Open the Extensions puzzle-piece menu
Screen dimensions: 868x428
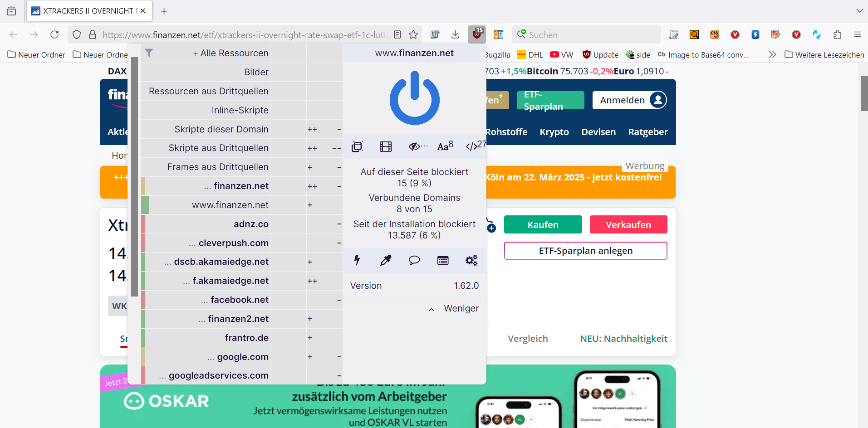[x=837, y=34]
